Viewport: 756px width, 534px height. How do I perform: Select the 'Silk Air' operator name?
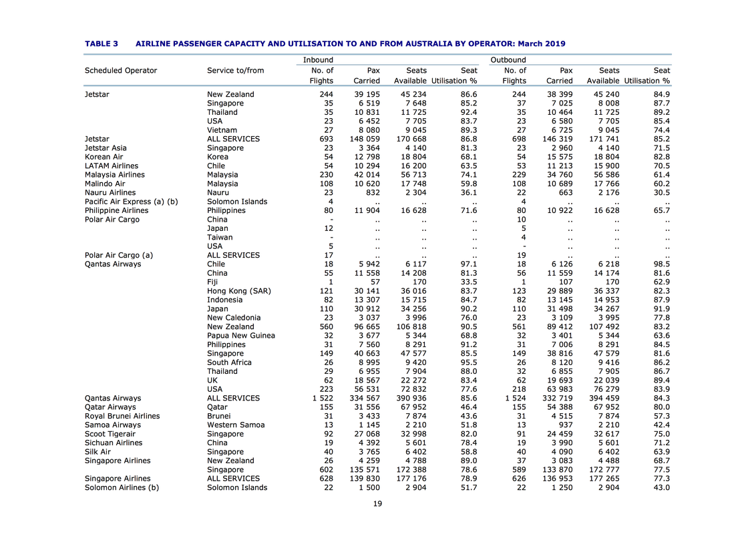[98, 452]
